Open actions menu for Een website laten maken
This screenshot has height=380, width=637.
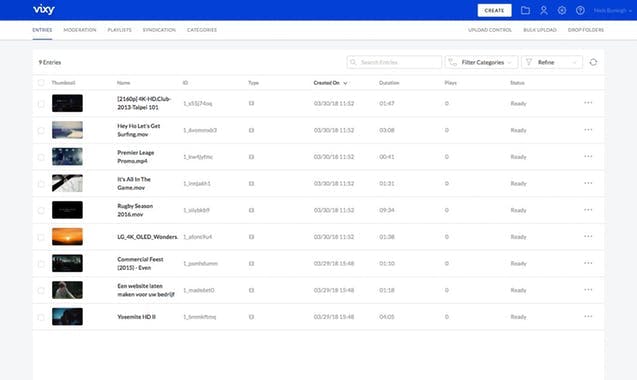click(x=588, y=290)
